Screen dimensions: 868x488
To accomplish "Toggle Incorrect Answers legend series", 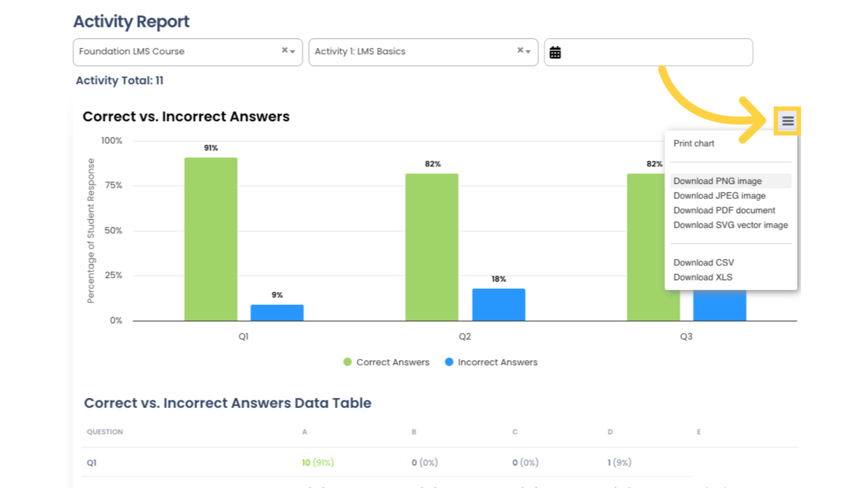I will (491, 362).
